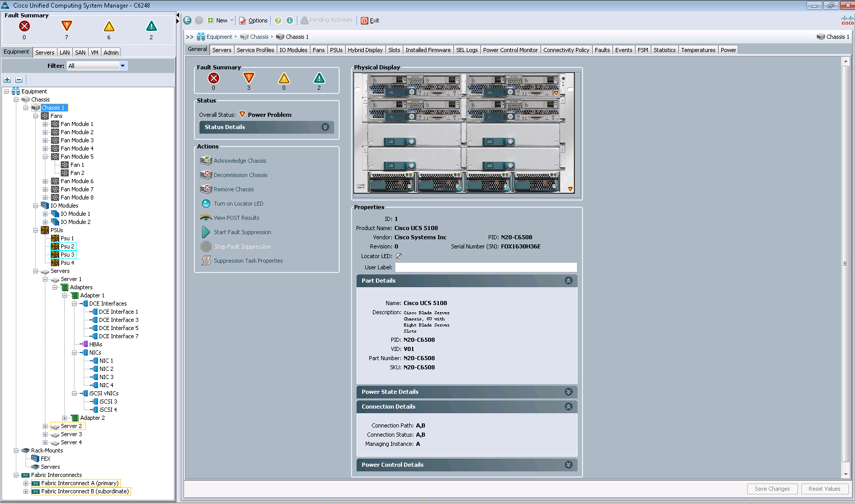Click the Decommission Chassis icon

(x=206, y=175)
